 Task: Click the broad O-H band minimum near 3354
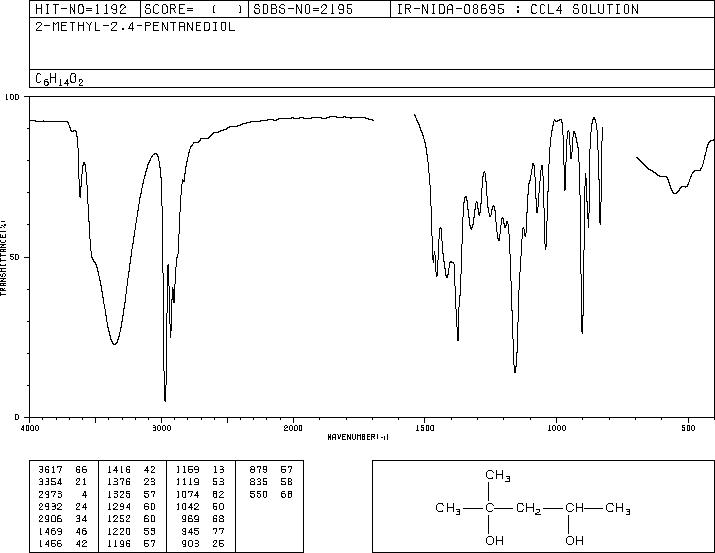[x=114, y=343]
